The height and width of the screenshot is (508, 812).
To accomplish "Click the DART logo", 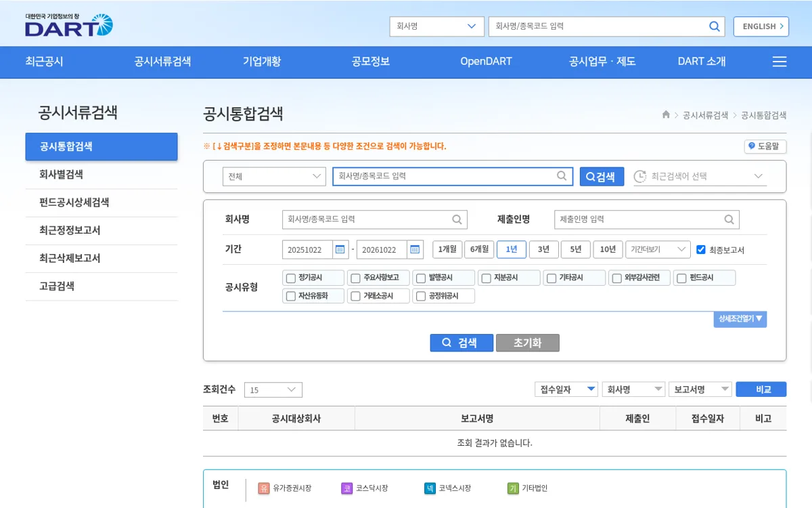I will tap(68, 25).
